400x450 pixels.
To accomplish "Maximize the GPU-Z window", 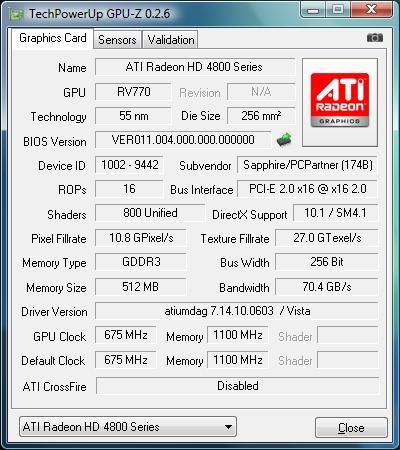I will (337, 9).
